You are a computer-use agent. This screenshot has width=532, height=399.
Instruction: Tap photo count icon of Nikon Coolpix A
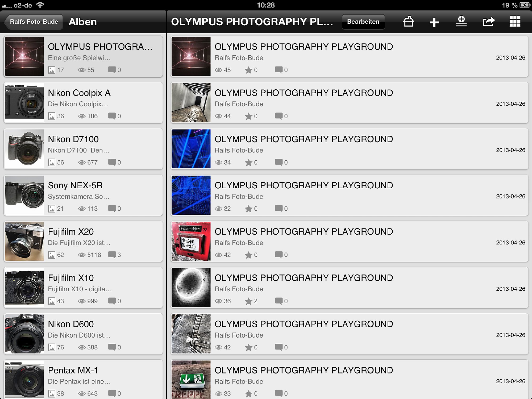(52, 116)
